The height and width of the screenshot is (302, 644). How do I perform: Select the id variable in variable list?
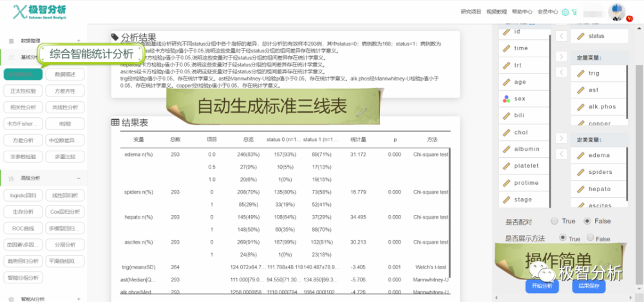coord(524,32)
